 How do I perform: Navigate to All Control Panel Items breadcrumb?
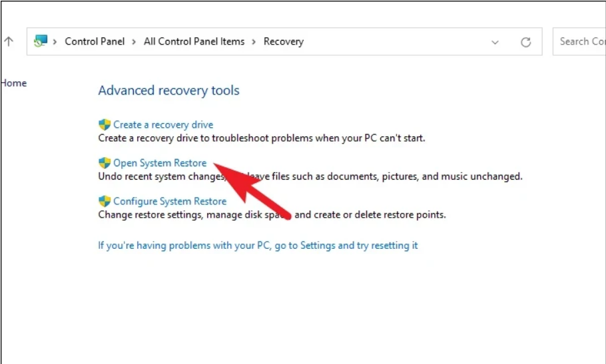[x=194, y=41]
